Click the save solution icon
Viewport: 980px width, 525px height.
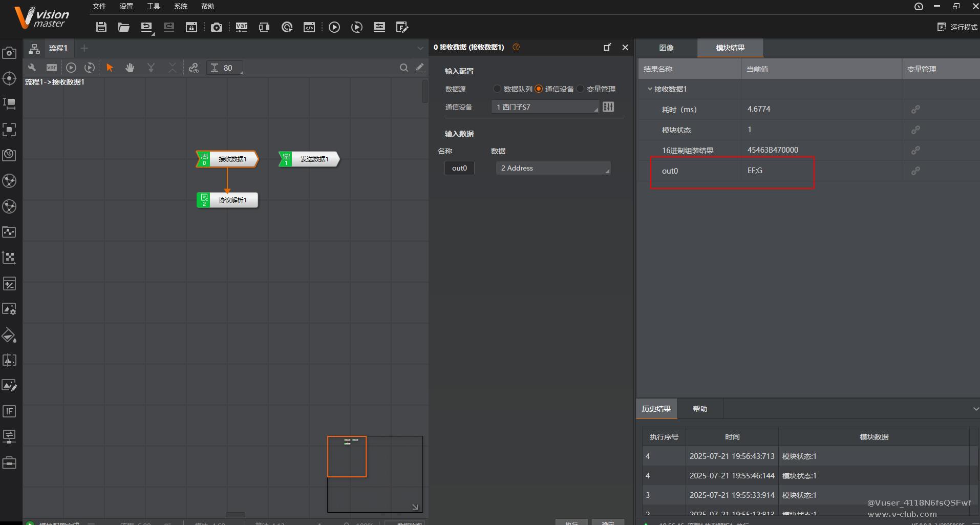pos(101,27)
